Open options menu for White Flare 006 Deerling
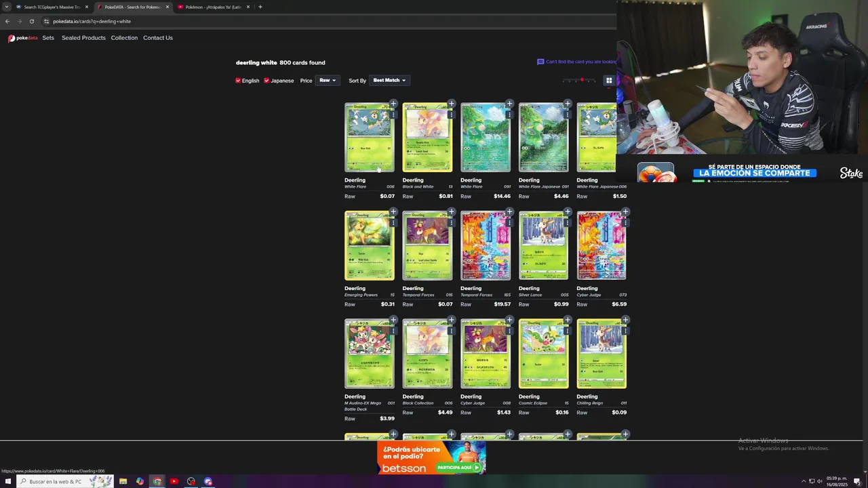 coord(393,115)
